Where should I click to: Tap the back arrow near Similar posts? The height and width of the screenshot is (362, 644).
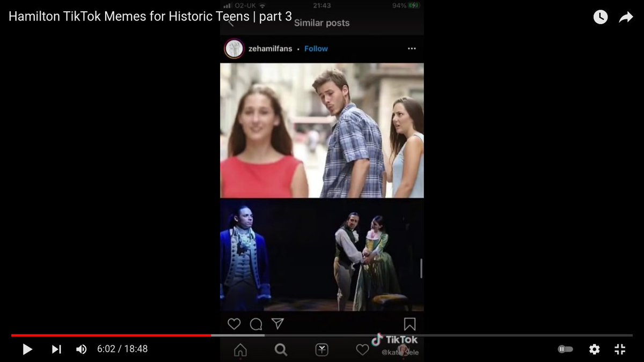click(x=231, y=23)
